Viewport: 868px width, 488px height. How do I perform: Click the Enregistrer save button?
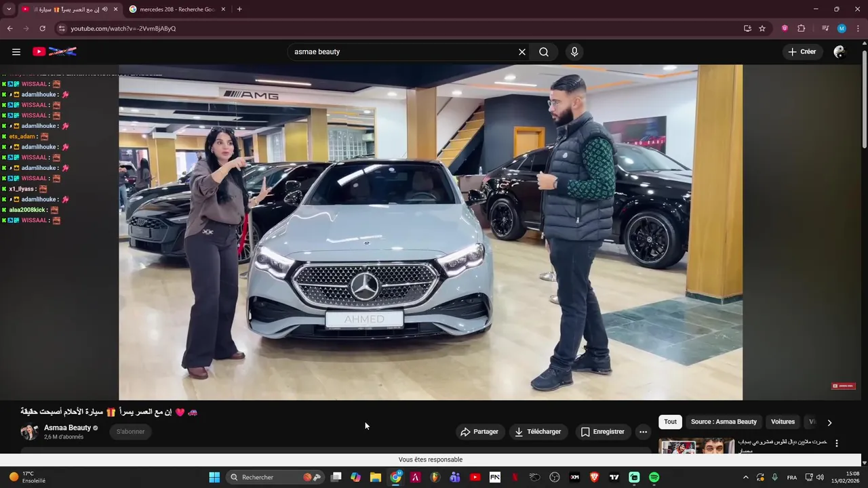602,432
